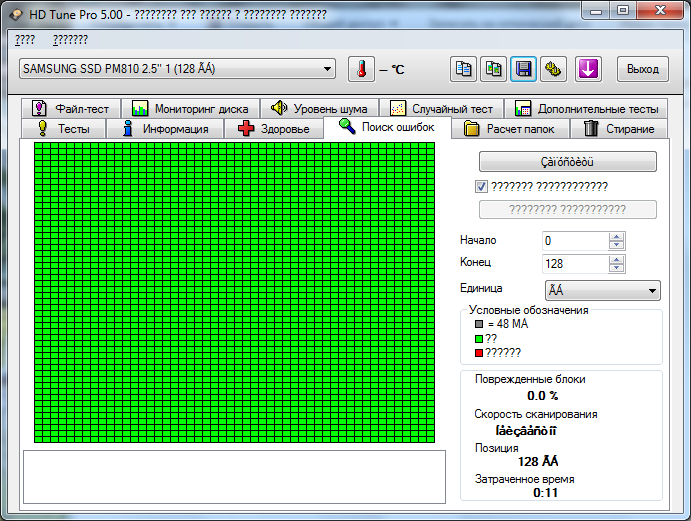
Task: Switch to the Тесты tab
Action: [x=63, y=129]
